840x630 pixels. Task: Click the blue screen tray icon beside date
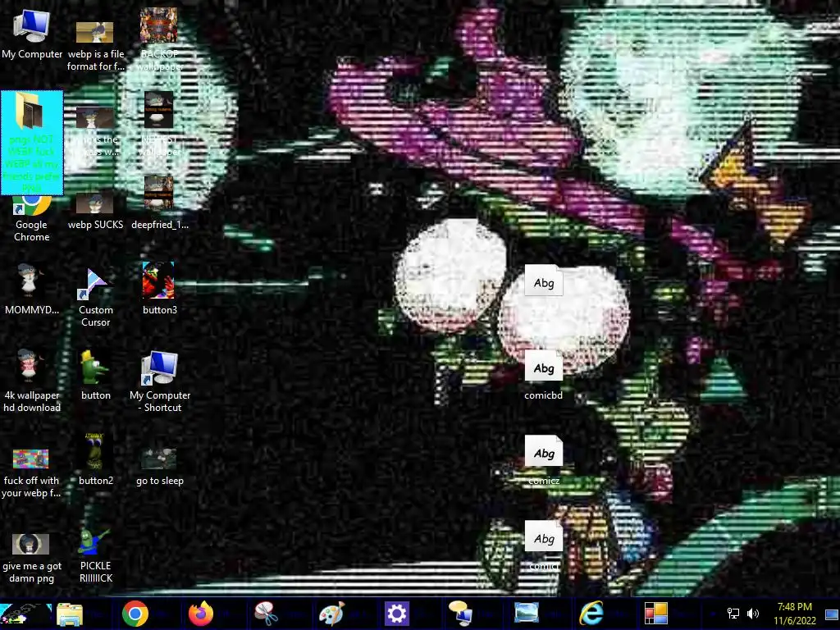(x=832, y=614)
